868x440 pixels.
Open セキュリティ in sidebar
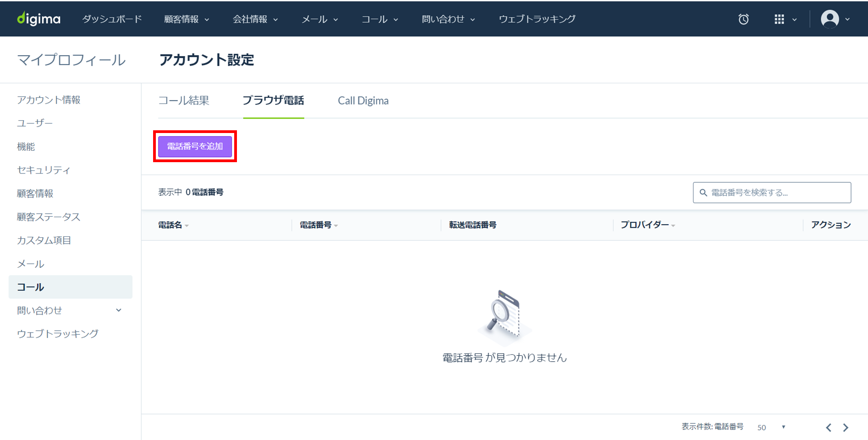click(44, 170)
